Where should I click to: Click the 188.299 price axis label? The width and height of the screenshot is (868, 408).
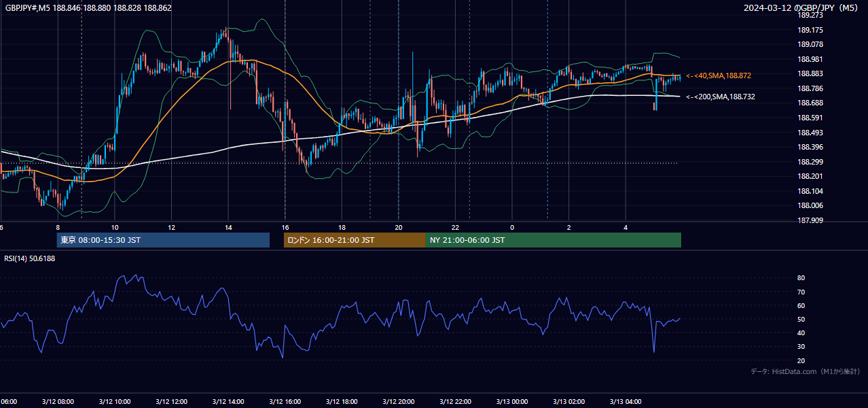[x=810, y=162]
